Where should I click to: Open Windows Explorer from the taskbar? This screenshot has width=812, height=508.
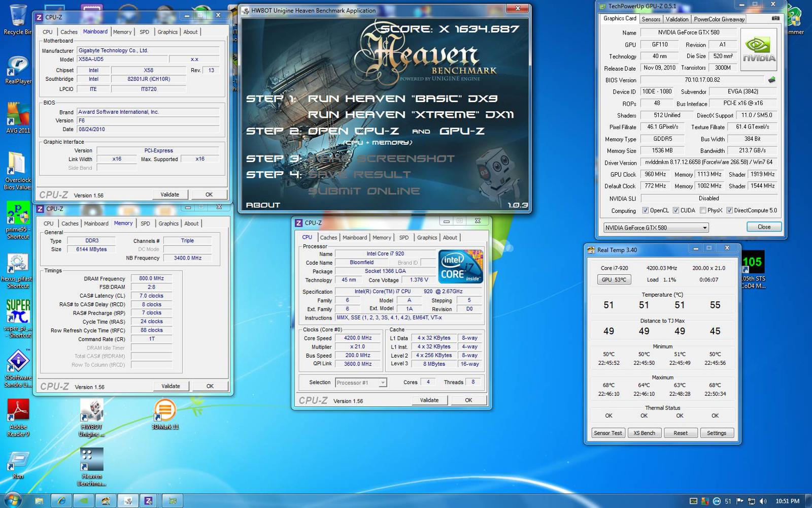pyautogui.click(x=39, y=501)
